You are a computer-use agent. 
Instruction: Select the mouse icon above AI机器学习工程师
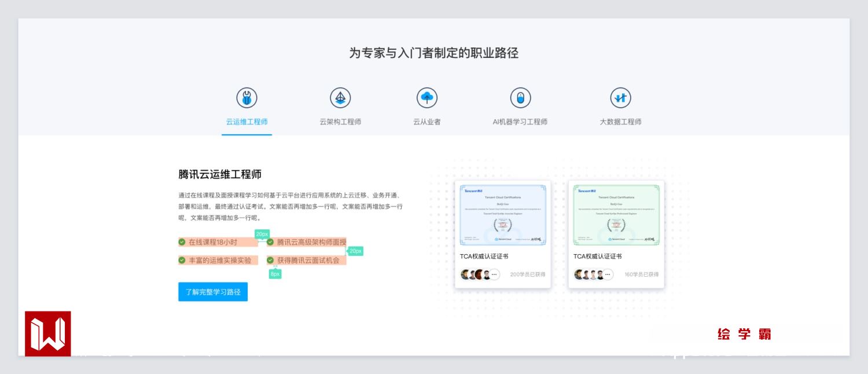(520, 98)
